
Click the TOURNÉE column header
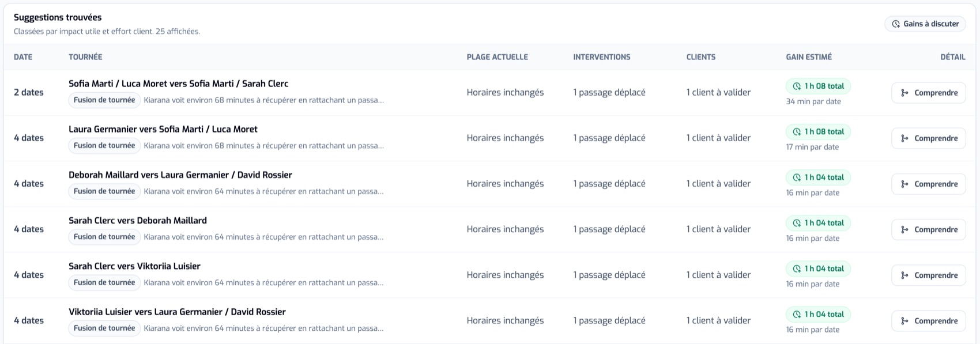(x=85, y=57)
